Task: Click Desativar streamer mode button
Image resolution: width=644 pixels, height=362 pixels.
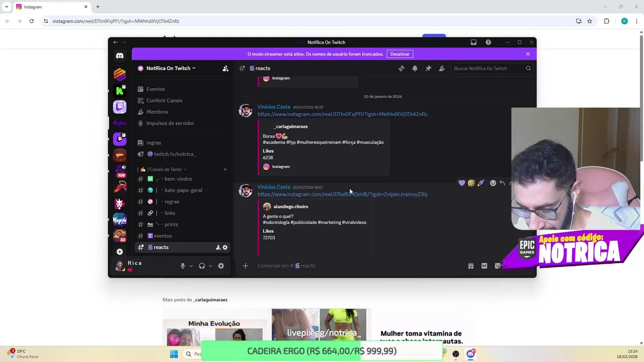Action: click(x=400, y=54)
